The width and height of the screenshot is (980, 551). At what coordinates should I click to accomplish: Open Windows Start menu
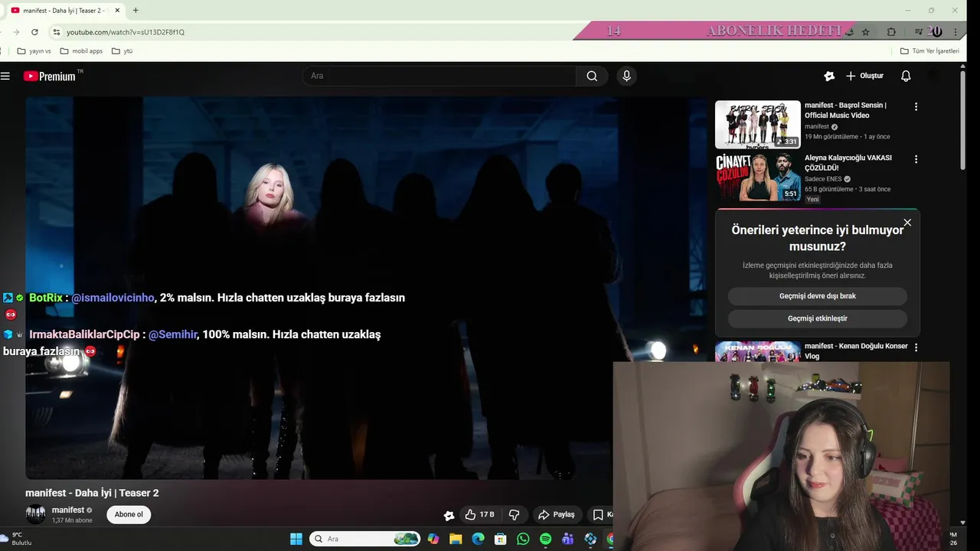(x=296, y=539)
